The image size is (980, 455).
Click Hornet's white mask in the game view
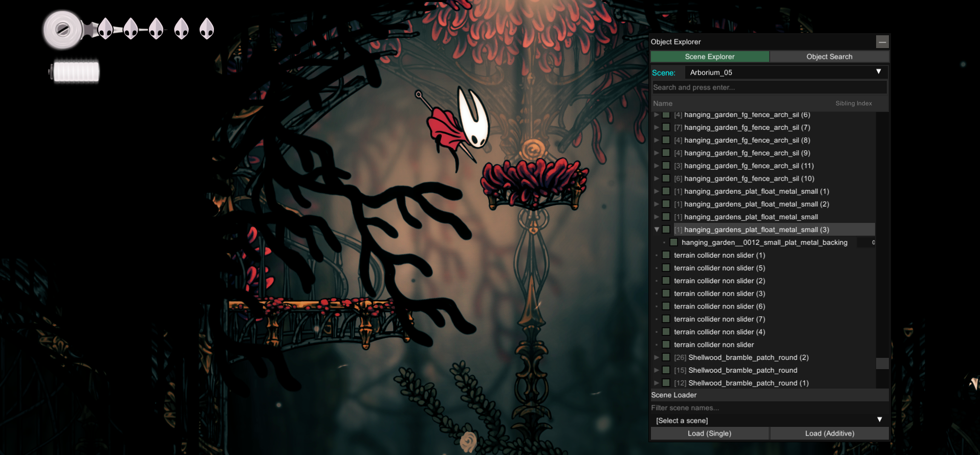(474, 120)
